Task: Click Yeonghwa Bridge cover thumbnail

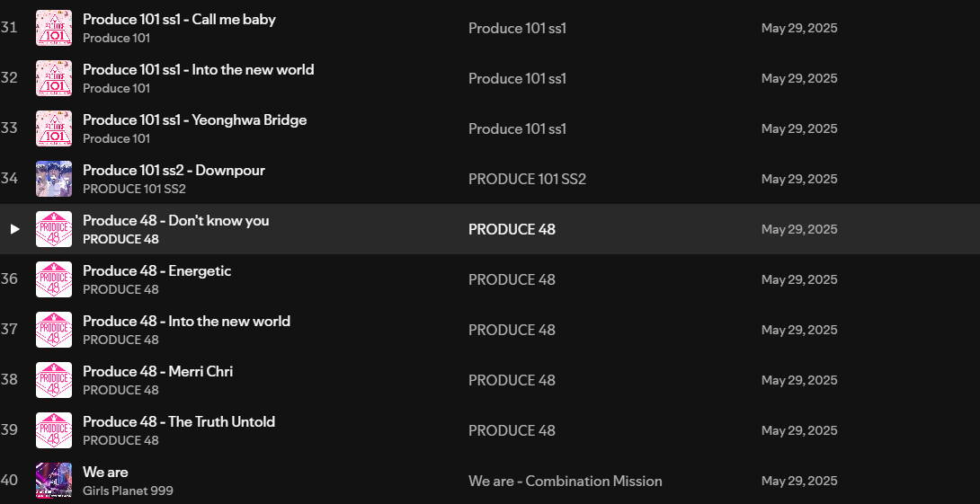Action: point(54,128)
